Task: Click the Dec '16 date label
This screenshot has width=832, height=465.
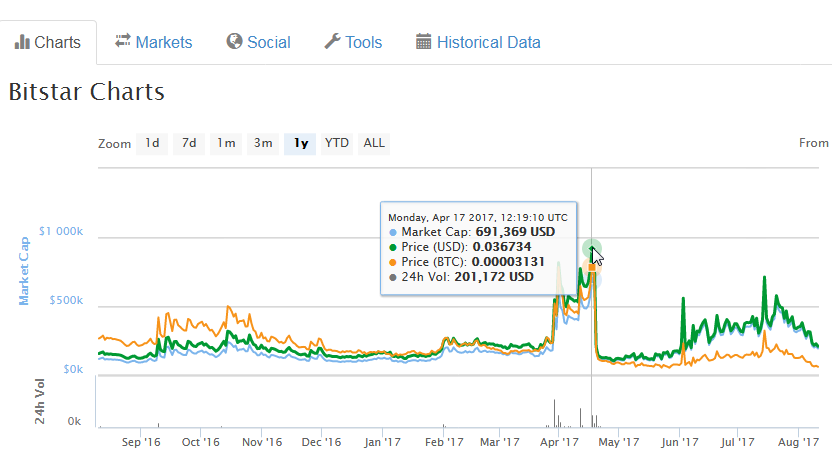Action: pos(322,442)
